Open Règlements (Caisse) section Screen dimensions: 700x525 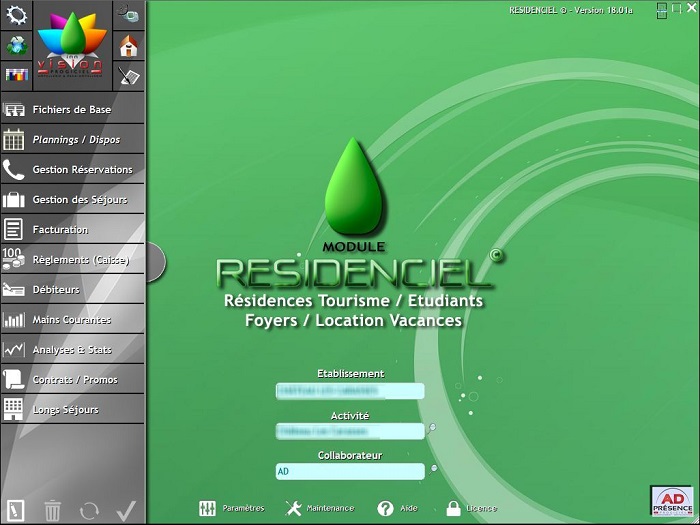[72, 260]
